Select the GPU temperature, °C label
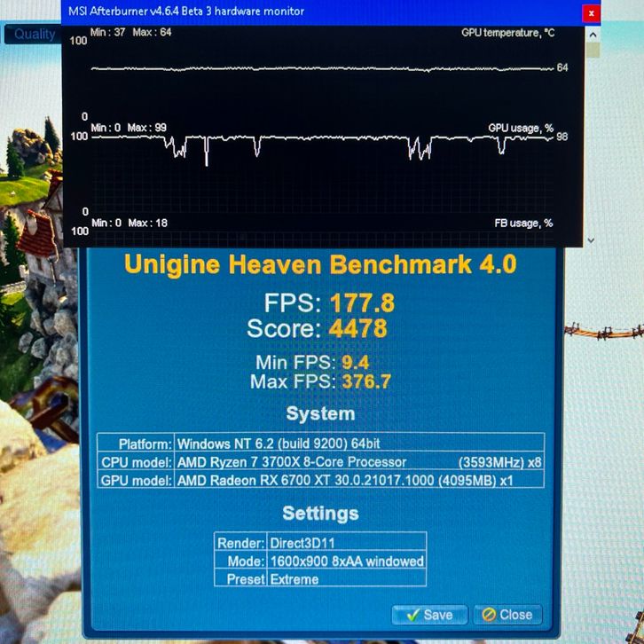Image resolution: width=644 pixels, height=644 pixels. (507, 33)
